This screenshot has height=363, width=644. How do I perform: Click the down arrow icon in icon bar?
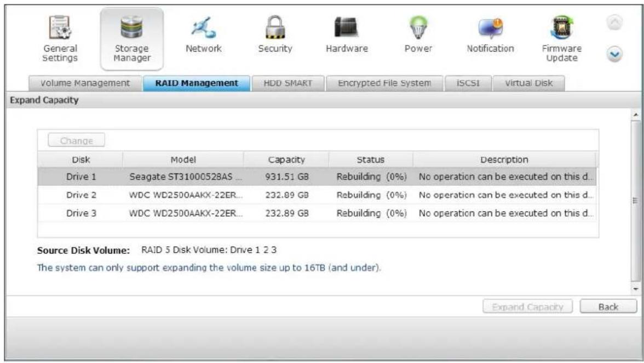click(x=614, y=54)
